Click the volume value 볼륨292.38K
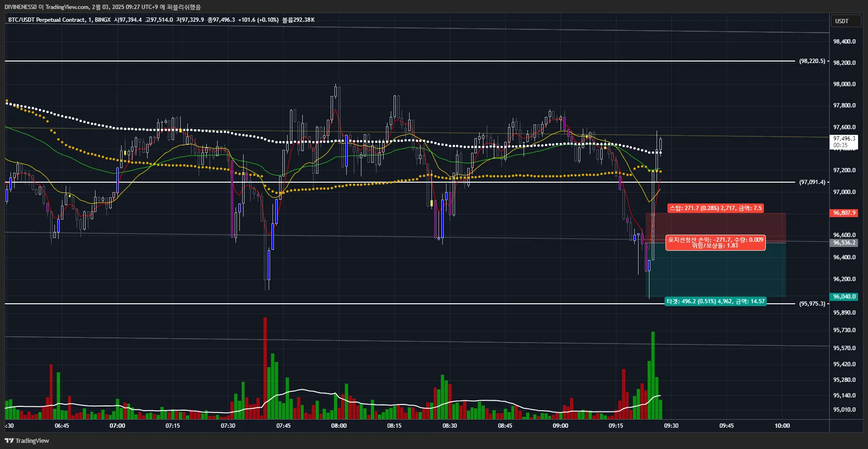 (x=298, y=20)
